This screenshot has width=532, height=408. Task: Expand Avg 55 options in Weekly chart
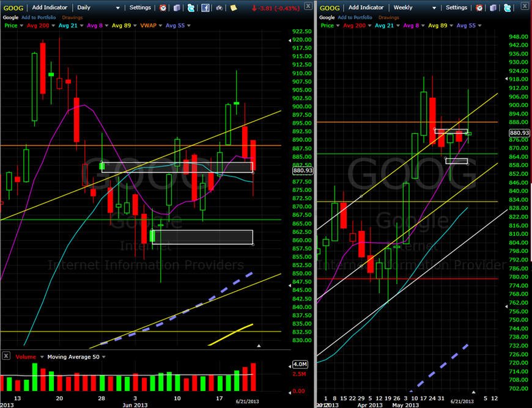[x=479, y=26]
